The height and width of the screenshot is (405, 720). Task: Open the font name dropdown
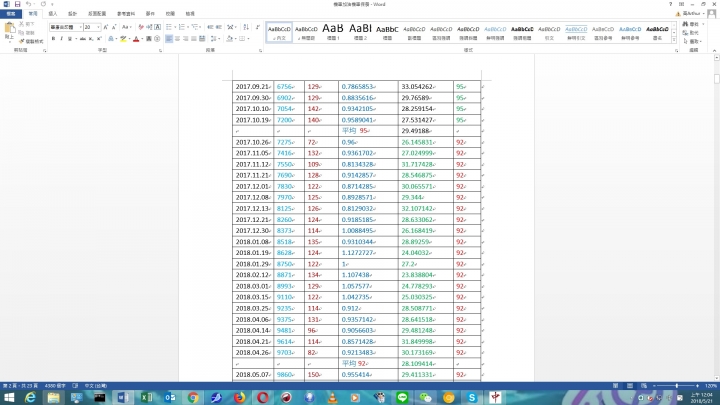tap(80, 27)
